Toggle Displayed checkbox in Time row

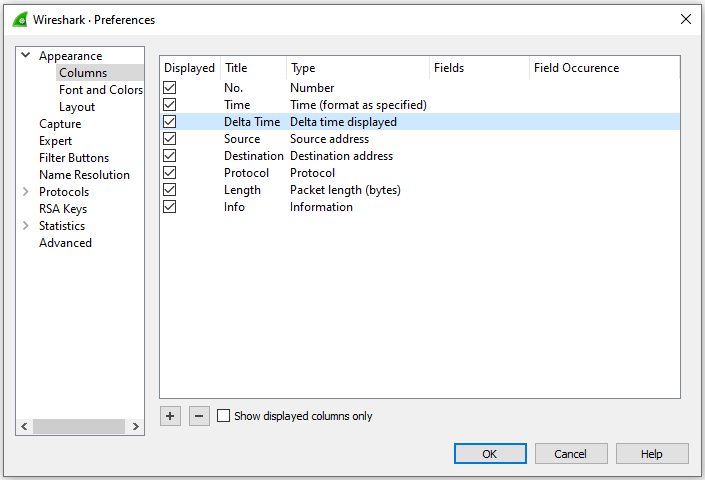[170, 105]
